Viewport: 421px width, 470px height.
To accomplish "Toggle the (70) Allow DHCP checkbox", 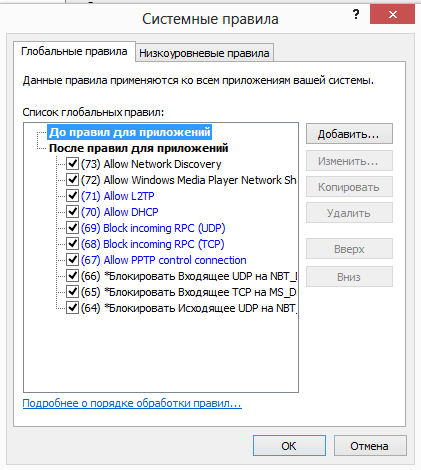I will pyautogui.click(x=72, y=212).
